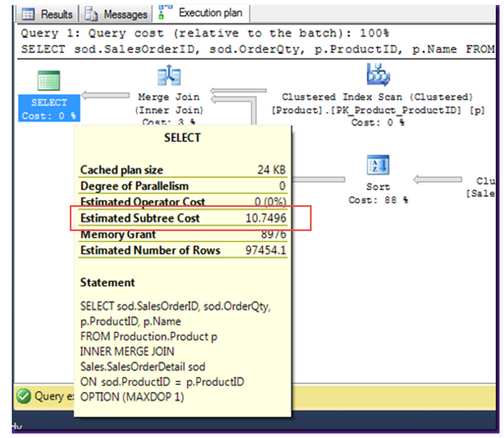Click the Query 1 cost header text
This screenshot has width=504, height=438.
(205, 34)
